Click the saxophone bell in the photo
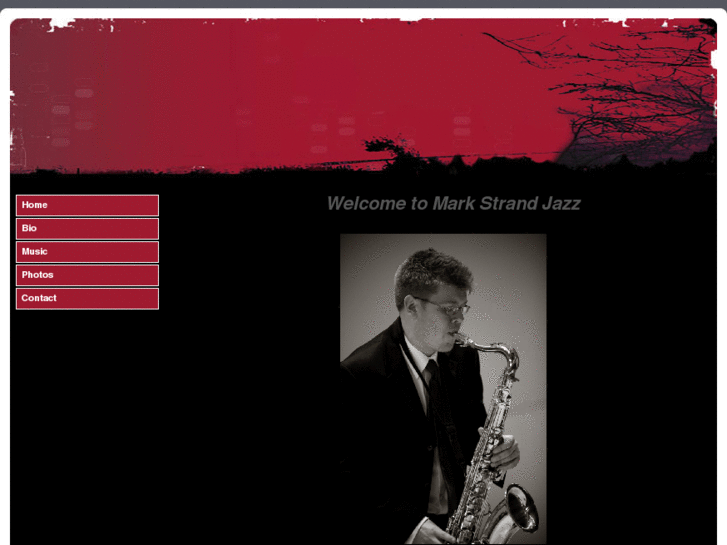This screenshot has height=545, width=727. [523, 507]
